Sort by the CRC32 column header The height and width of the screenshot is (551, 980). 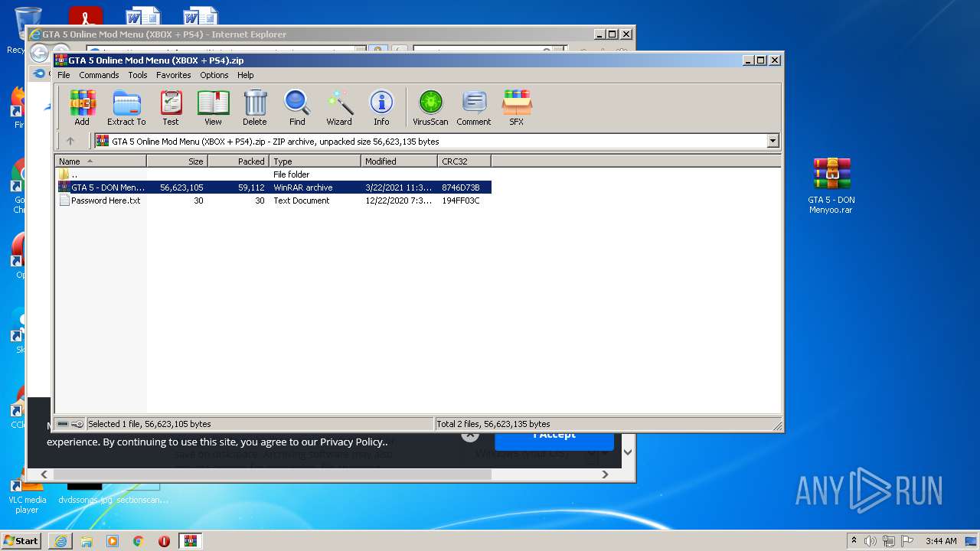pos(464,161)
